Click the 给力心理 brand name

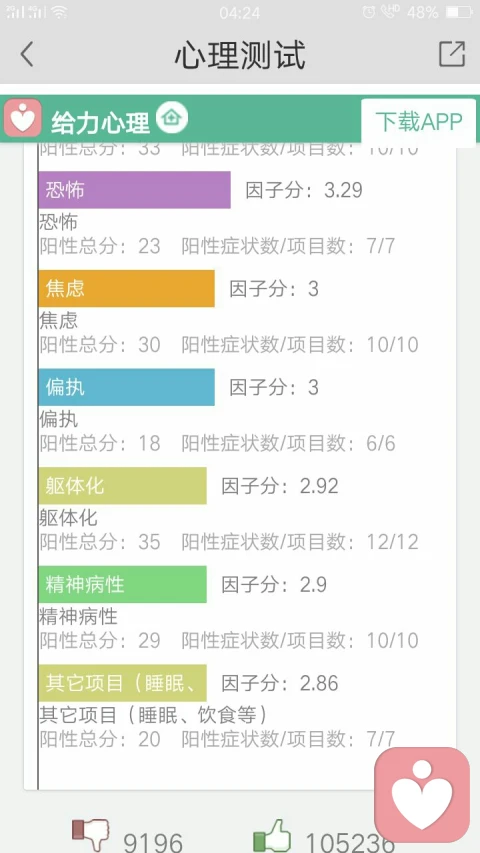click(100, 123)
